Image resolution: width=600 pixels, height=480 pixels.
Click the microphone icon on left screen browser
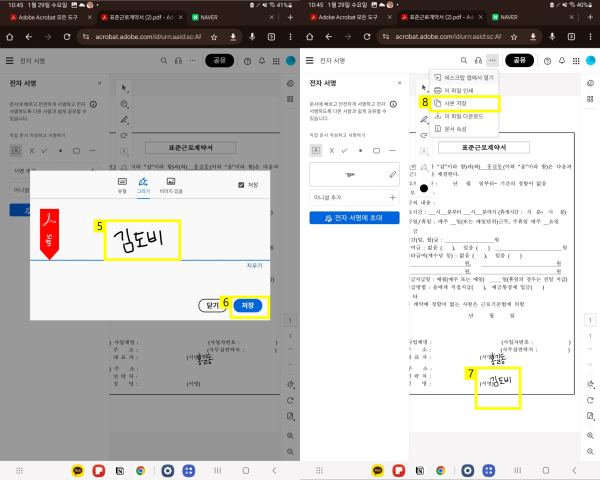click(252, 37)
